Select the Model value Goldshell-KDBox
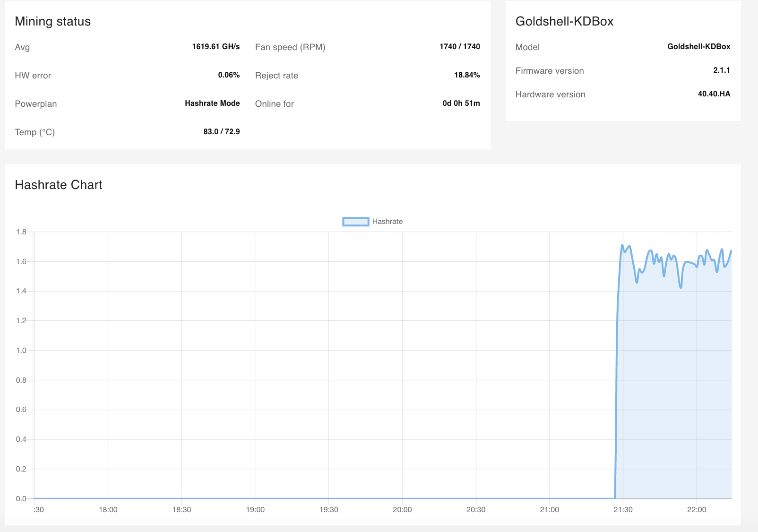Screen dimensions: 758x532 coord(699,46)
